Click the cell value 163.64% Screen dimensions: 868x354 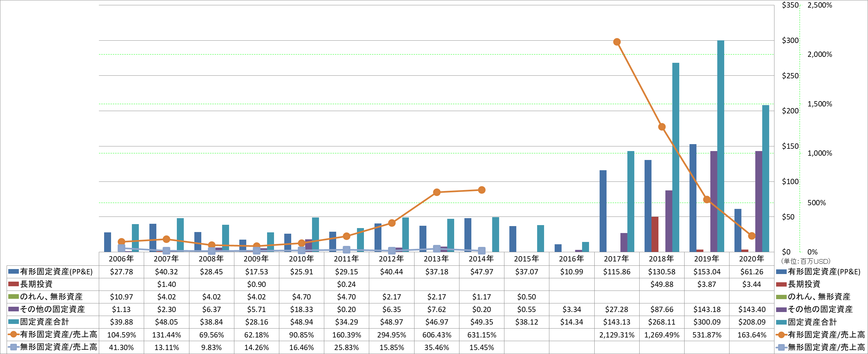(x=752, y=334)
